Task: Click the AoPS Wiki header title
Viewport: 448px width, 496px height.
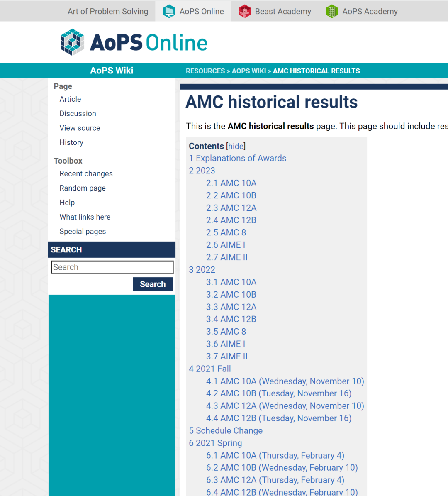Action: tap(112, 71)
